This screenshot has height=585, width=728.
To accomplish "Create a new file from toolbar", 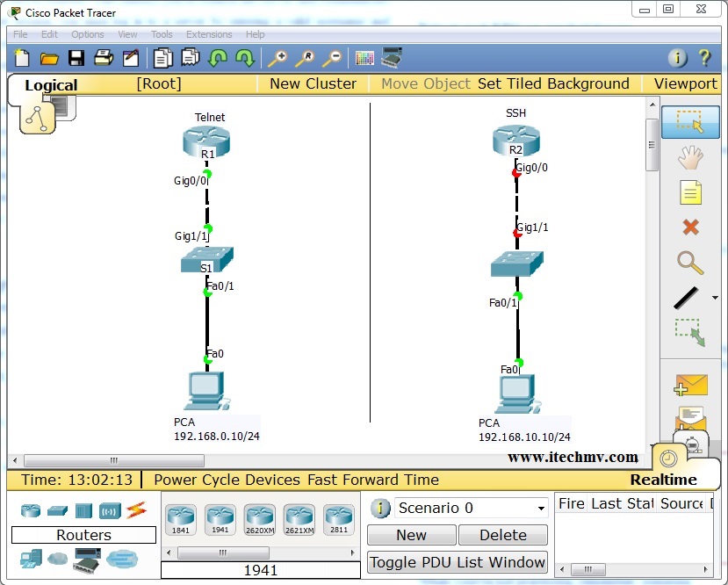I will (x=22, y=58).
